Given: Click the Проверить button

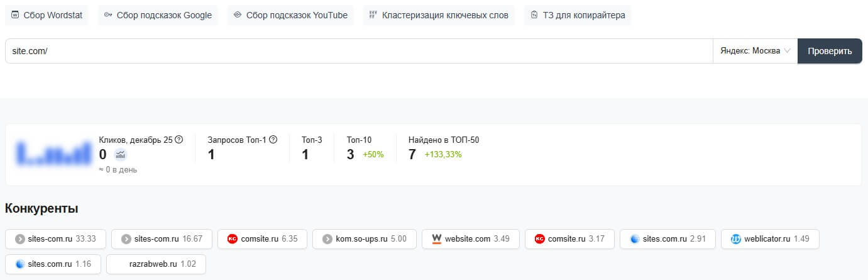Looking at the screenshot, I should point(830,51).
